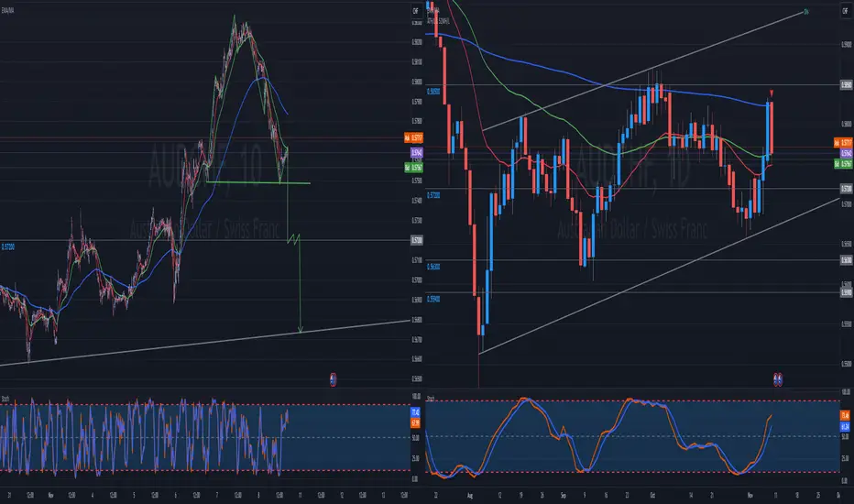Select the Stoch indicator label under the 10-minute chart
This screenshot has height=504, width=854.
coord(5,399)
